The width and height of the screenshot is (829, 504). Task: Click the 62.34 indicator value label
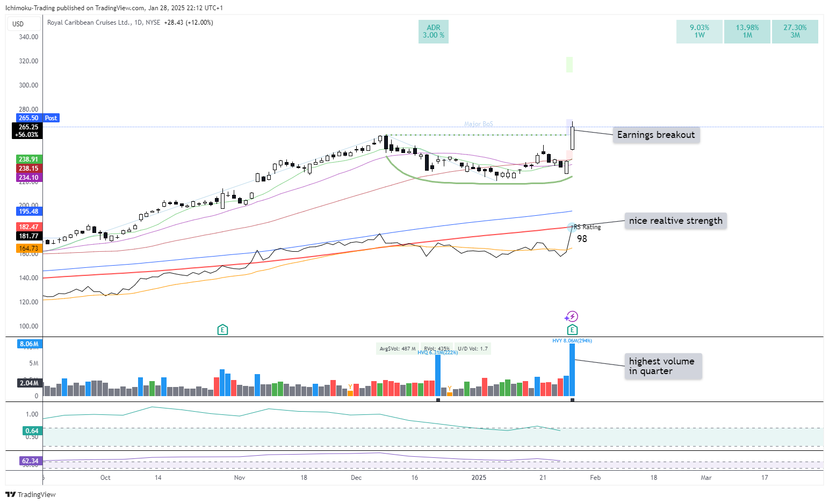pyautogui.click(x=30, y=461)
